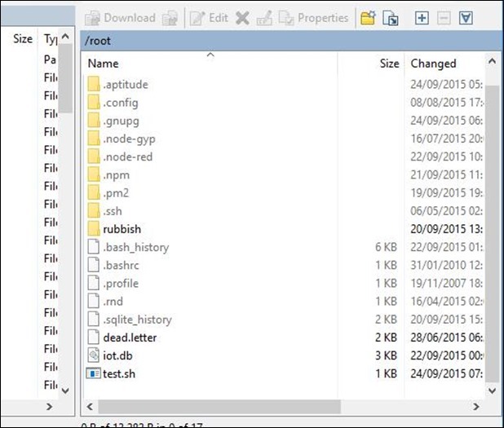
Task: Click the left panel scroll-right arrow
Action: [x=49, y=407]
